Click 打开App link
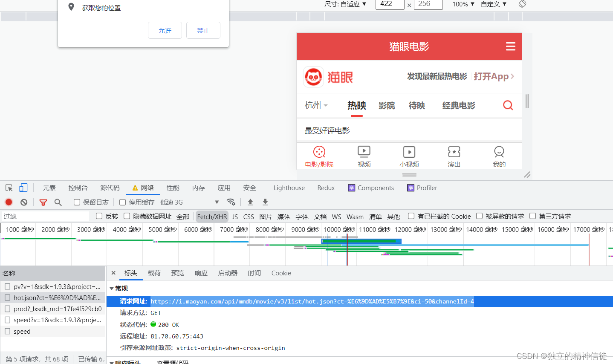Screen dimensions: 613x364 tap(494, 76)
